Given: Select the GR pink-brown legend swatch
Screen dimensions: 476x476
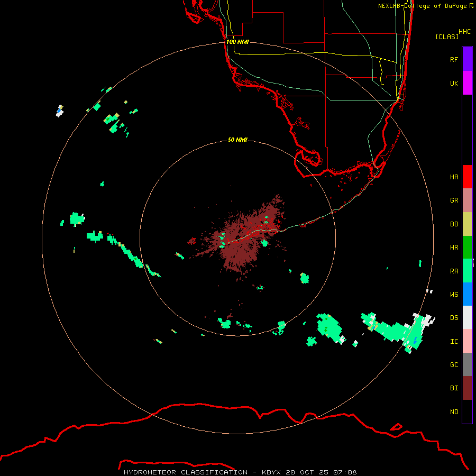Looking at the screenshot, I should click(467, 200).
